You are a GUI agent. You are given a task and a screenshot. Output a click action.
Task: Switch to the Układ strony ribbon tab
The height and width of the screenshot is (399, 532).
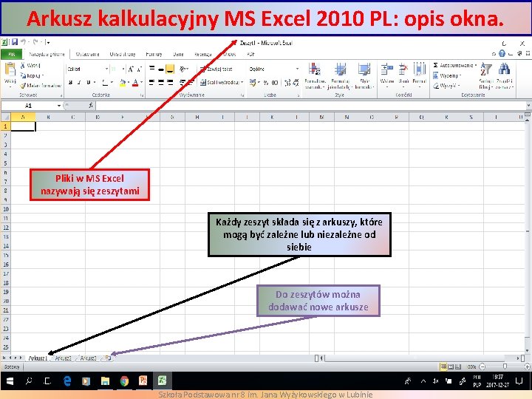pos(123,54)
